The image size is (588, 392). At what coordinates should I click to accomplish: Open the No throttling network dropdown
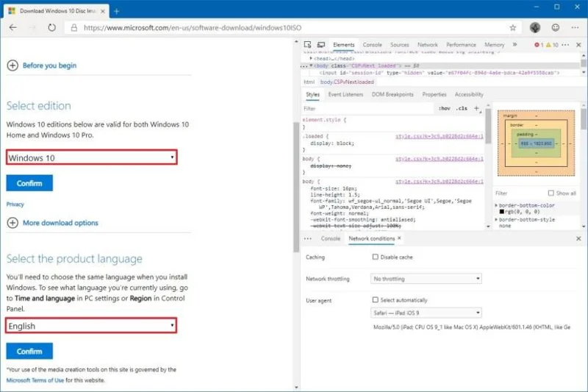[x=426, y=279]
